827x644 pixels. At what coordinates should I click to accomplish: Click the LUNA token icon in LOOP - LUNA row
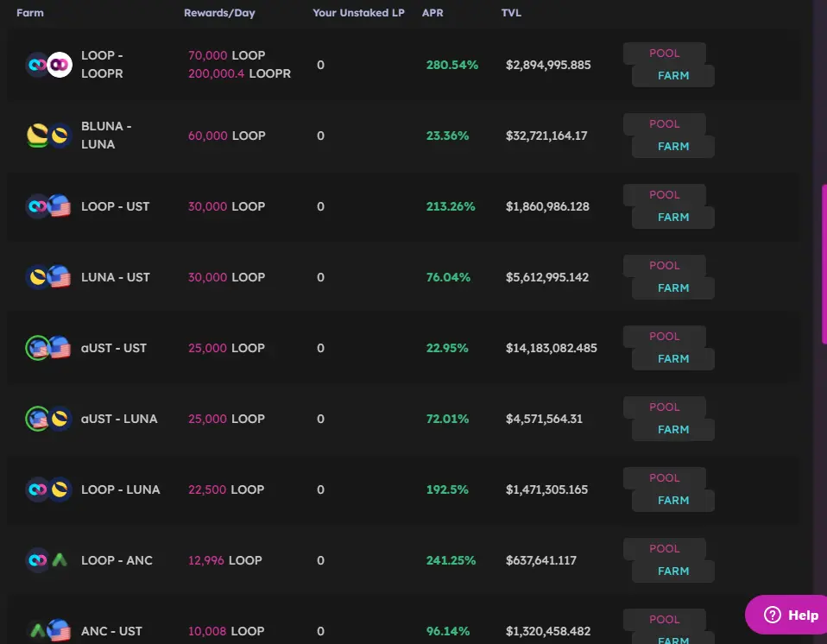pyautogui.click(x=60, y=489)
